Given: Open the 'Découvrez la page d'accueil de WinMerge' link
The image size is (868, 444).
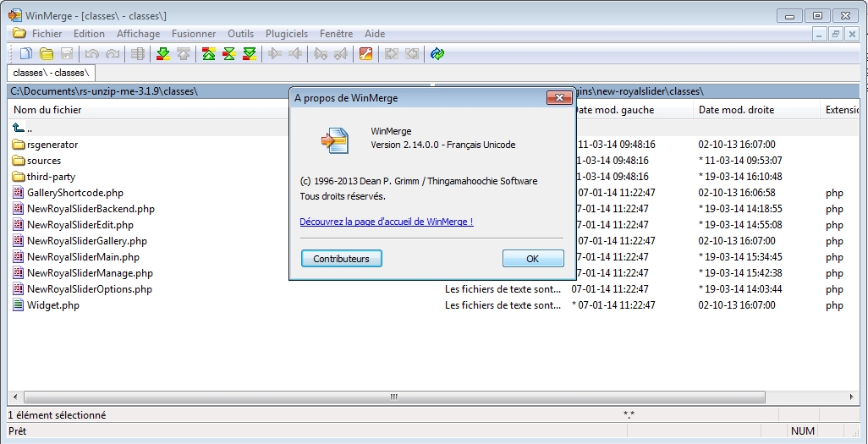Looking at the screenshot, I should click(x=387, y=222).
